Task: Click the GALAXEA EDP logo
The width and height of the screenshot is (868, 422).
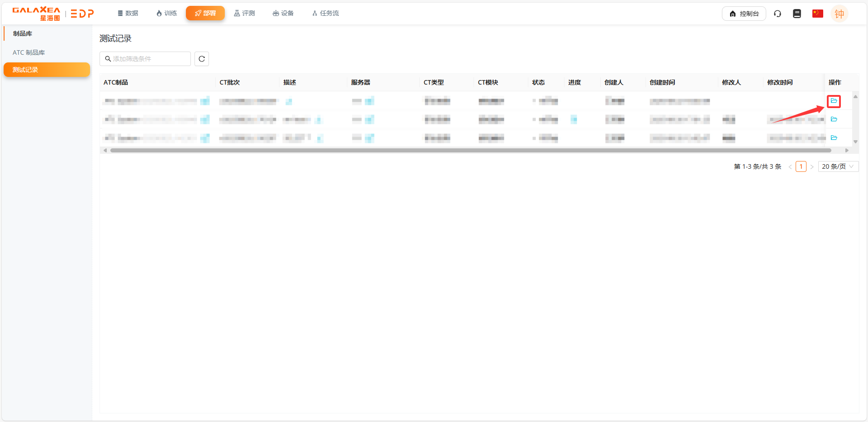Action: pyautogui.click(x=53, y=14)
